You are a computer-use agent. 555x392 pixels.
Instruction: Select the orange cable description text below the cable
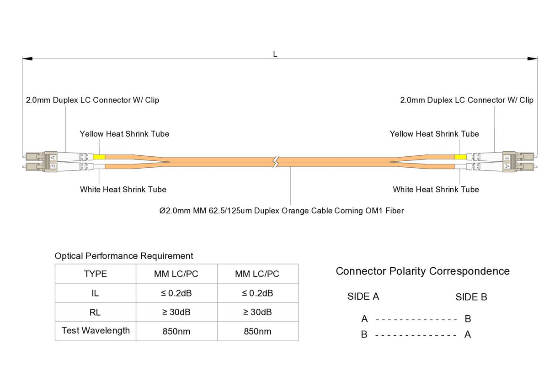pyautogui.click(x=279, y=211)
